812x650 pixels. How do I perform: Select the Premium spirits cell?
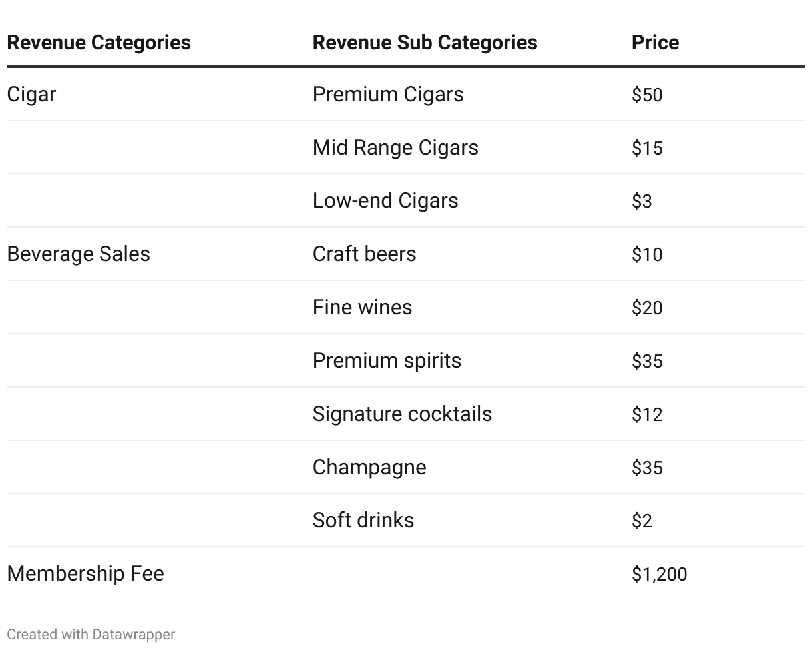click(387, 361)
